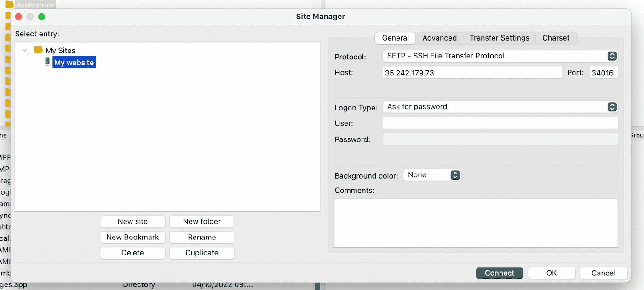Screen dimensions: 644x290
Task: Click the Duplicate button
Action: 201,253
